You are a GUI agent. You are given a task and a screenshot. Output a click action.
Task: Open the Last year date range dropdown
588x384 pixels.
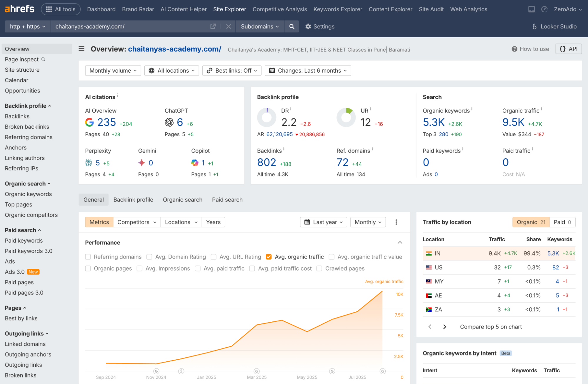point(323,222)
